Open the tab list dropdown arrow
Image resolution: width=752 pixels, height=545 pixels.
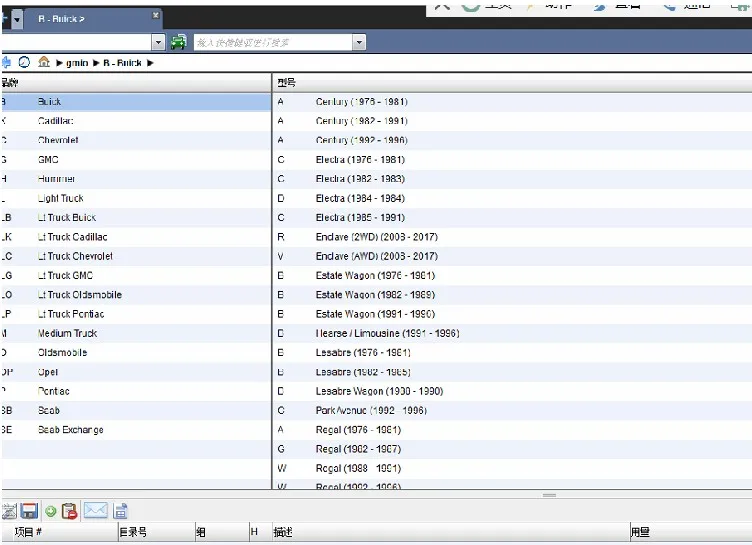click(x=17, y=20)
